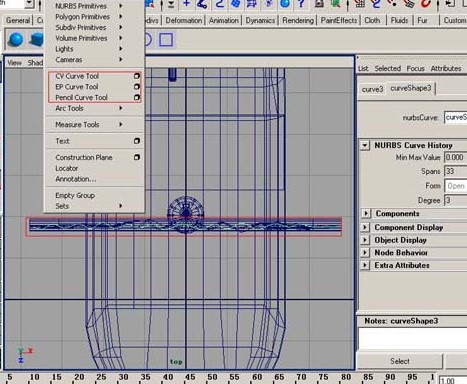Toggle the deformations selection mask icon
The image size is (467, 384).
(x=252, y=4)
